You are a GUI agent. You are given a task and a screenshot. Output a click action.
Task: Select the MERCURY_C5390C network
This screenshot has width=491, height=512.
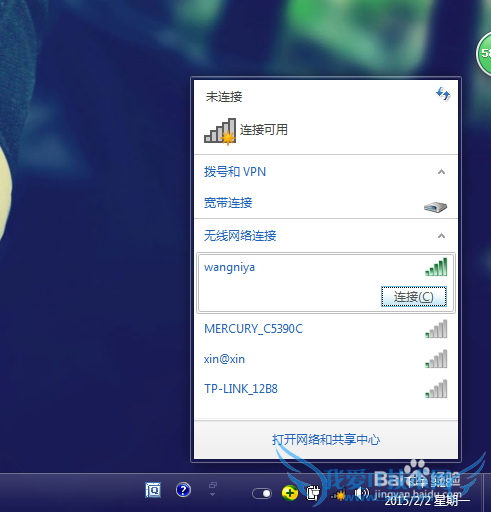[x=326, y=329]
